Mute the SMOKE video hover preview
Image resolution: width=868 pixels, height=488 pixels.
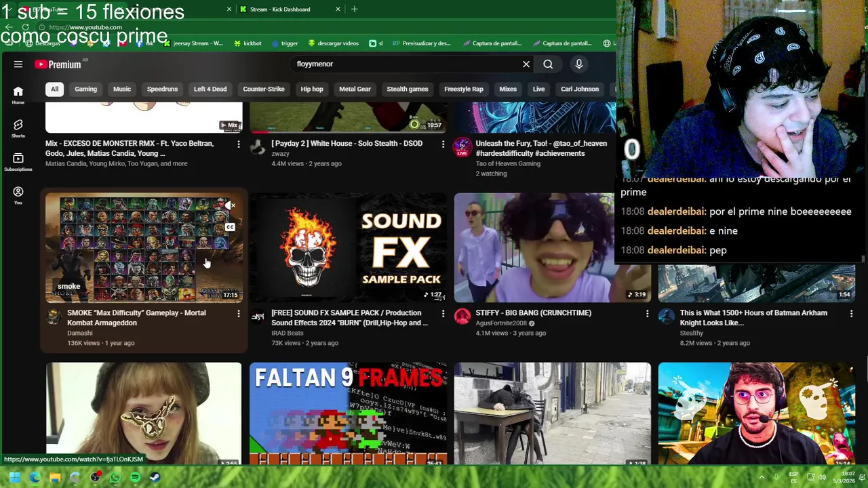tap(231, 205)
